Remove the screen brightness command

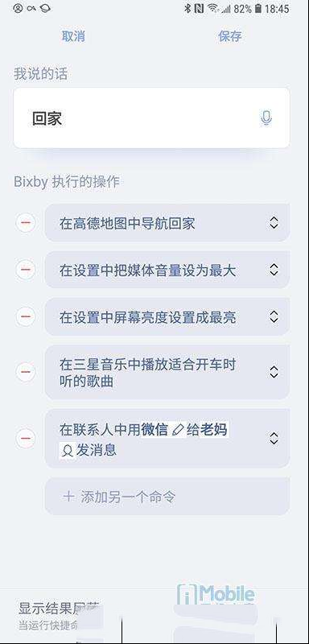point(26,316)
